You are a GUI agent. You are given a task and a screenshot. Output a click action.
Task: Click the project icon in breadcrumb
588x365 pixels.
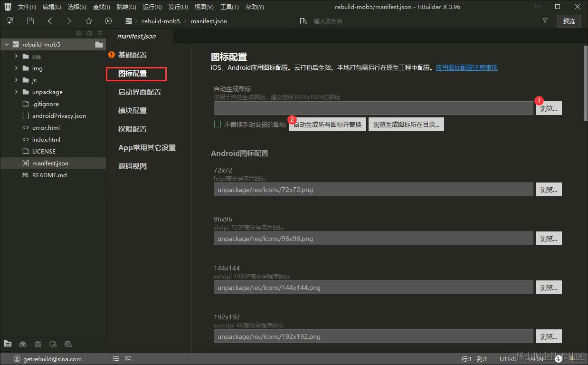128,21
